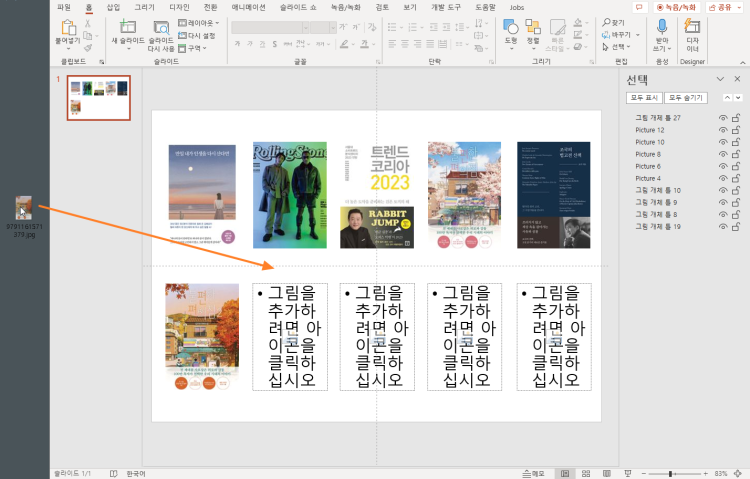Image resolution: width=750 pixels, height=479 pixels.
Task: Lock 그림 개체 틀 10 object
Action: point(736,190)
